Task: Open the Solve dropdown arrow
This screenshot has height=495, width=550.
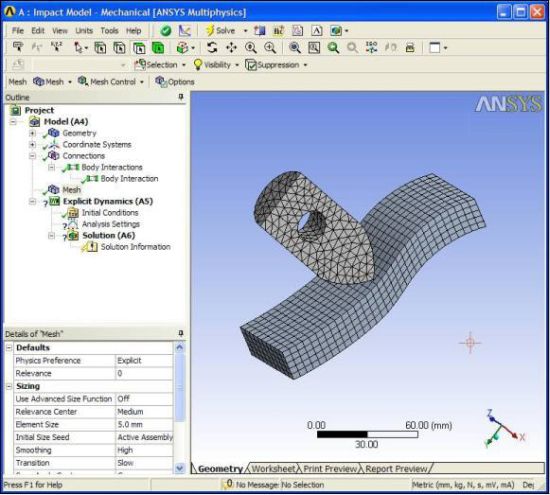Action: click(x=245, y=31)
